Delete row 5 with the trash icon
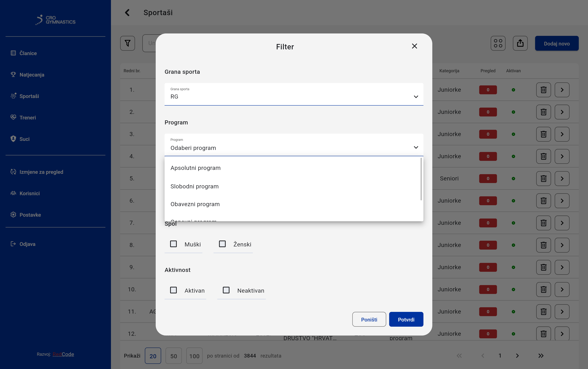Image resolution: width=588 pixels, height=369 pixels. pyautogui.click(x=543, y=178)
